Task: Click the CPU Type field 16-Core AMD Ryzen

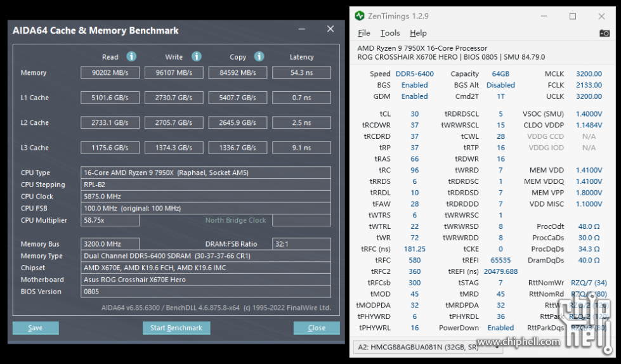Action: pyautogui.click(x=206, y=172)
